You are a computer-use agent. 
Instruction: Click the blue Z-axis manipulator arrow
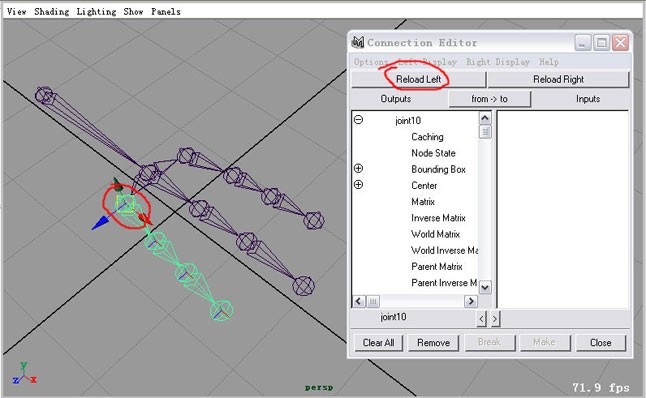tap(101, 223)
